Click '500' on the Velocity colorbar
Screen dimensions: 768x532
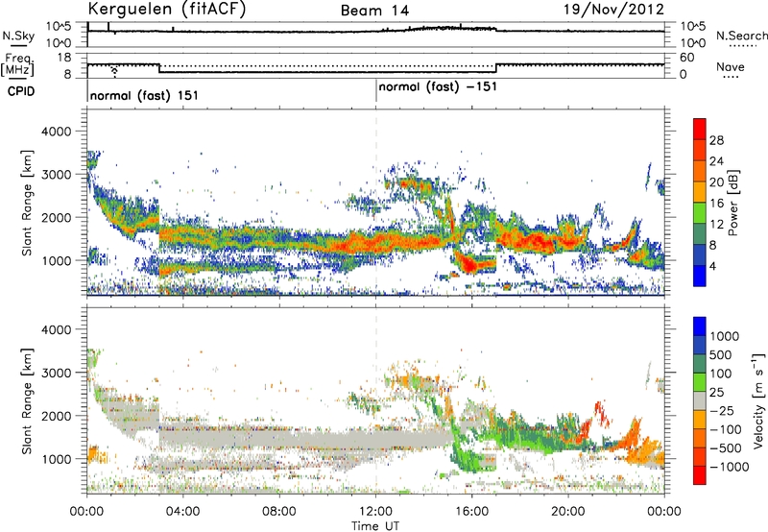723,355
